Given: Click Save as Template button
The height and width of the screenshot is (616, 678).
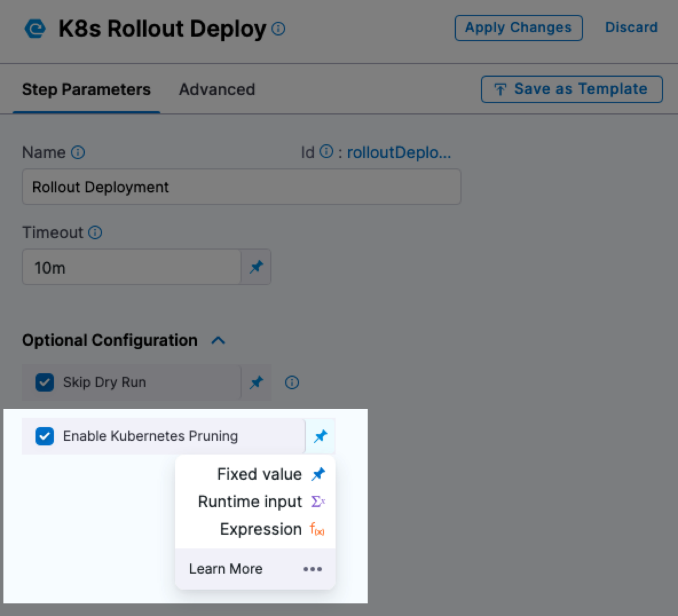Looking at the screenshot, I should (571, 89).
